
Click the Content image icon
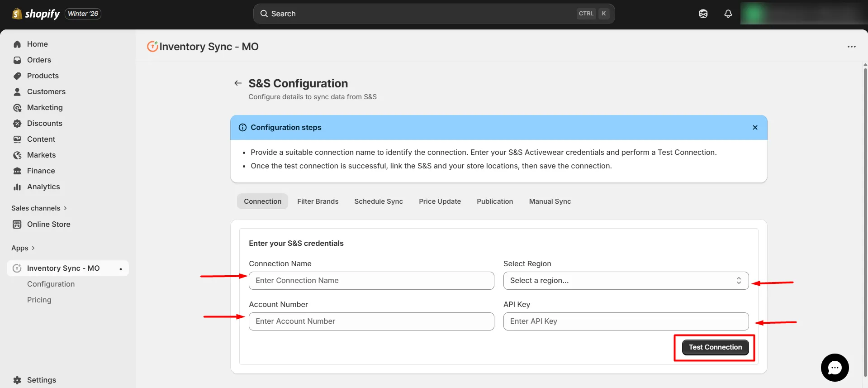click(17, 139)
